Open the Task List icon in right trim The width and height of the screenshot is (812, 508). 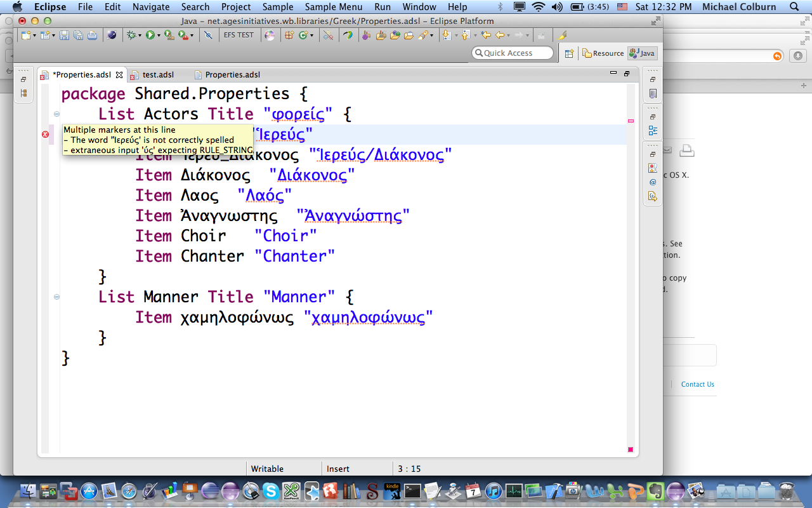click(x=653, y=93)
